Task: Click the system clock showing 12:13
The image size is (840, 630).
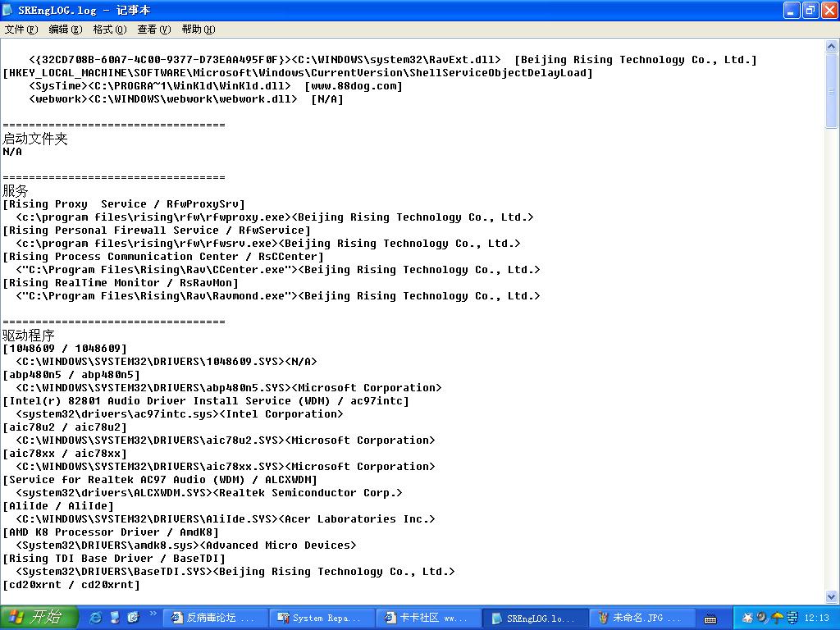Action: pyautogui.click(x=816, y=619)
